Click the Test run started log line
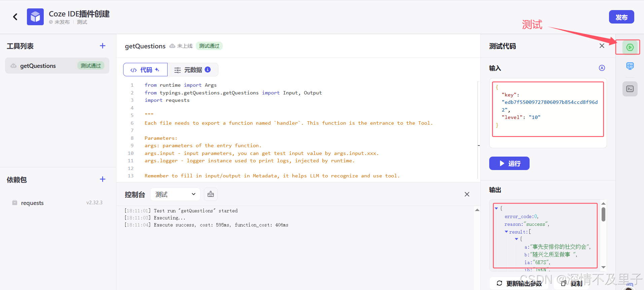The image size is (644, 290). point(181,211)
